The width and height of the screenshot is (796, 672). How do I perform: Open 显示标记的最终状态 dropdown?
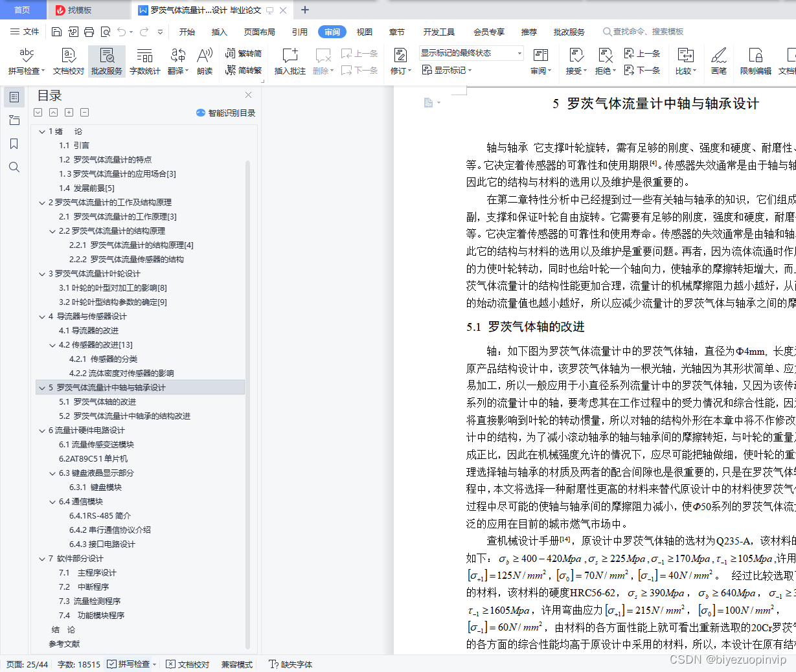click(471, 53)
